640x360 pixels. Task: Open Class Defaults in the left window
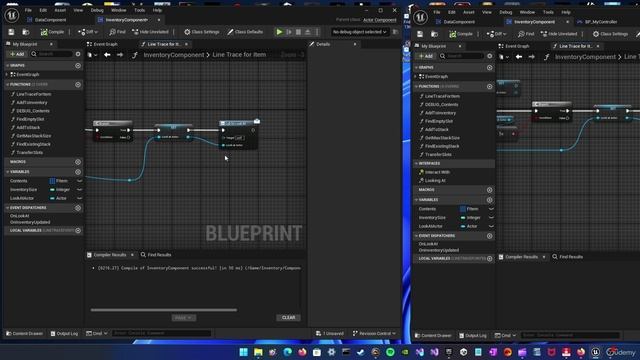245,32
